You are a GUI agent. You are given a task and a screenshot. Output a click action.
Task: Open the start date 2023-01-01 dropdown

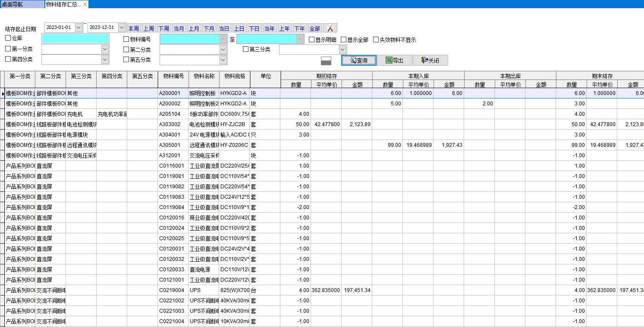click(x=79, y=27)
